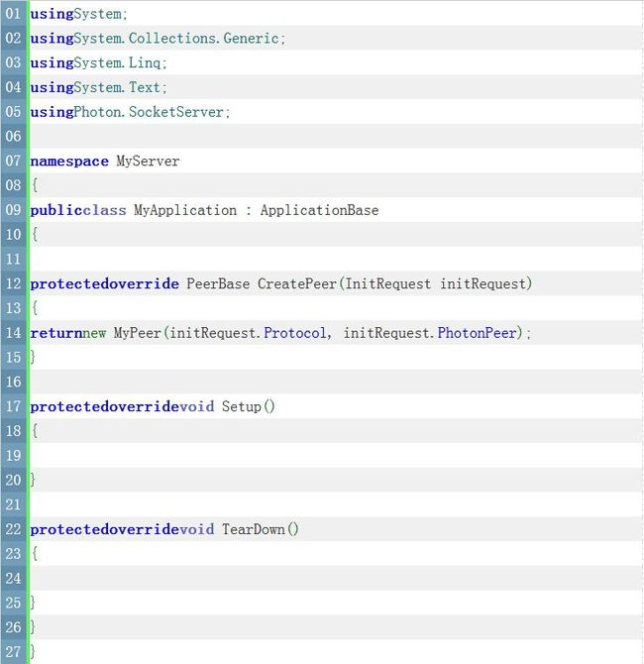The height and width of the screenshot is (664, 644).
Task: Click the closing brace on line 27
Action: tap(33, 652)
